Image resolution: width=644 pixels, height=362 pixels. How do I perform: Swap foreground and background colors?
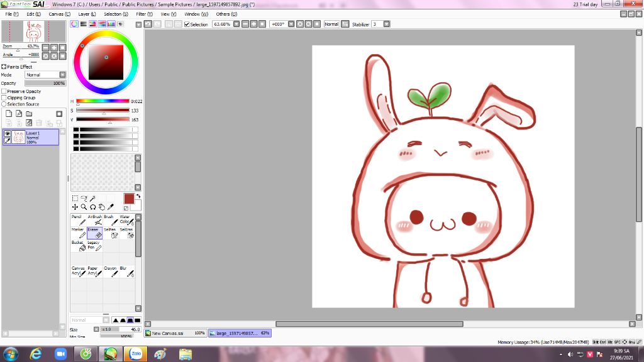point(138,196)
